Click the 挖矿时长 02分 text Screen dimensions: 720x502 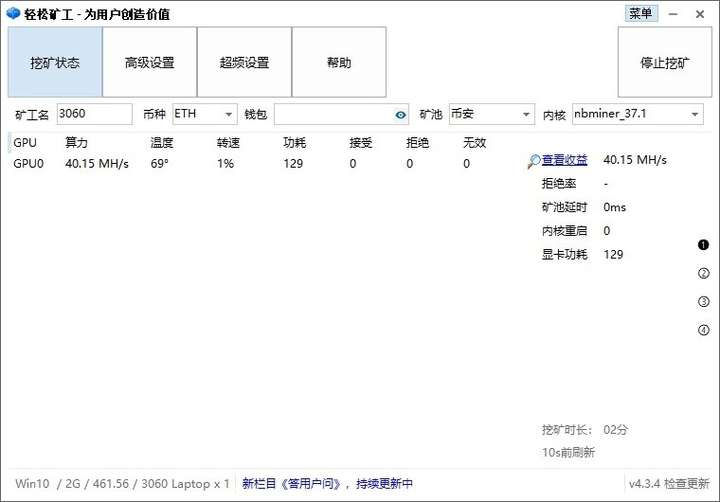tap(585, 430)
